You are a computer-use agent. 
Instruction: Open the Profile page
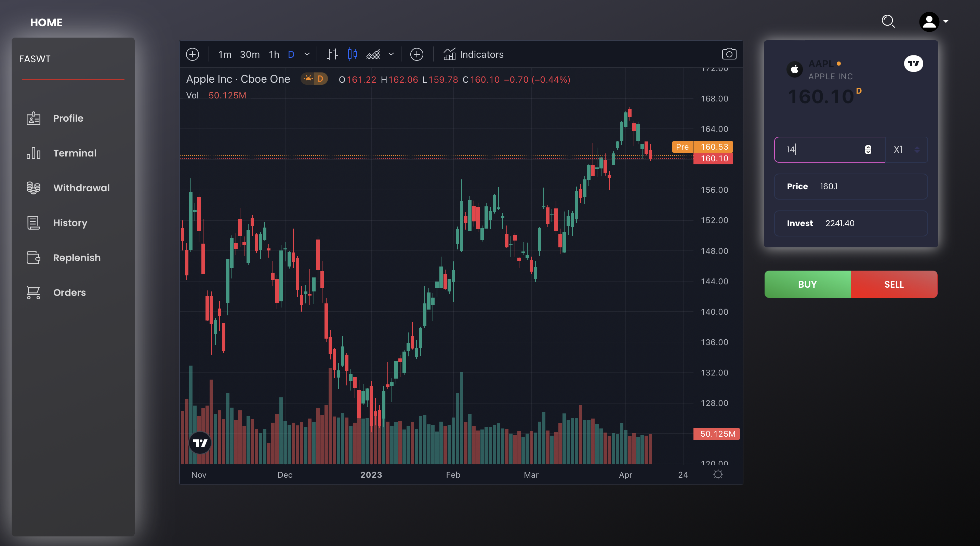click(x=68, y=118)
